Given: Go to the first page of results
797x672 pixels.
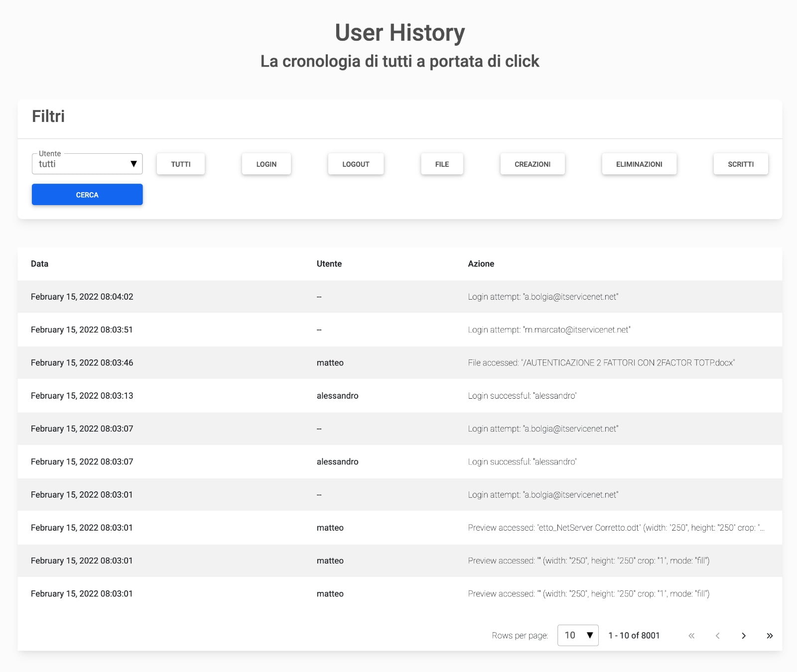Looking at the screenshot, I should click(x=691, y=636).
